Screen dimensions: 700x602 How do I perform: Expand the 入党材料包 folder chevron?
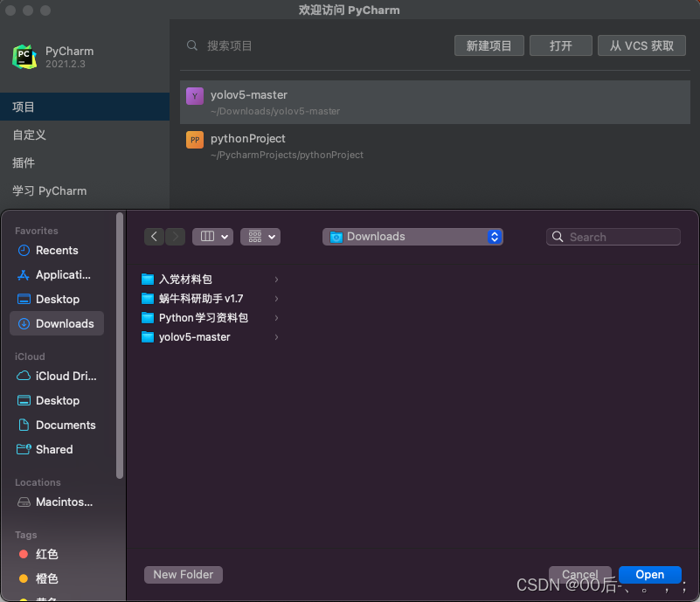click(276, 280)
